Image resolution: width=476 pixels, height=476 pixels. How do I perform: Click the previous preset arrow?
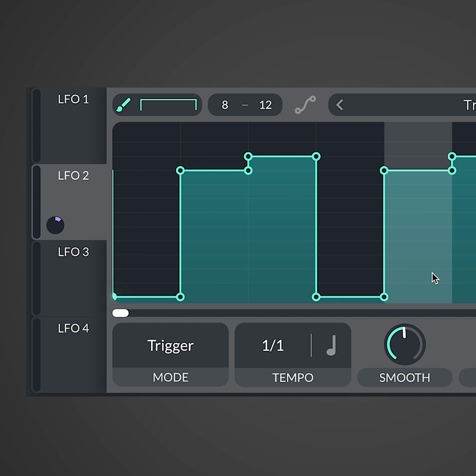[x=340, y=105]
